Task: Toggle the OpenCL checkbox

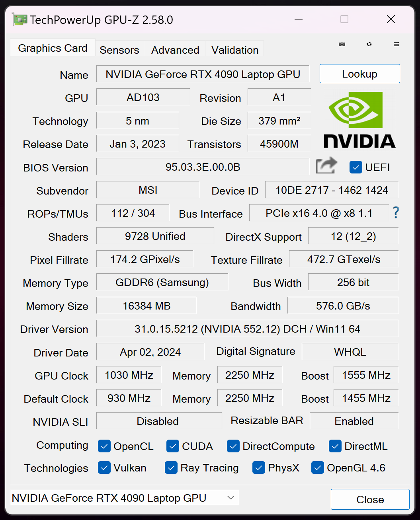Action: 104,446
